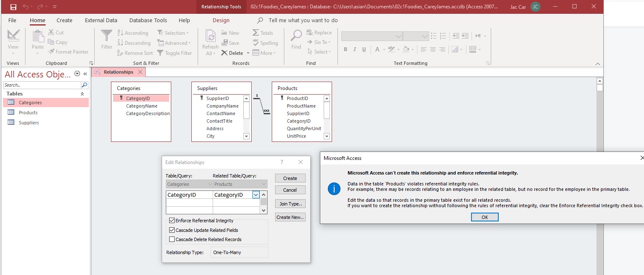The height and width of the screenshot is (275, 644).
Task: Toggle Enforce Referential Integrity checkbox
Action: pyautogui.click(x=172, y=221)
